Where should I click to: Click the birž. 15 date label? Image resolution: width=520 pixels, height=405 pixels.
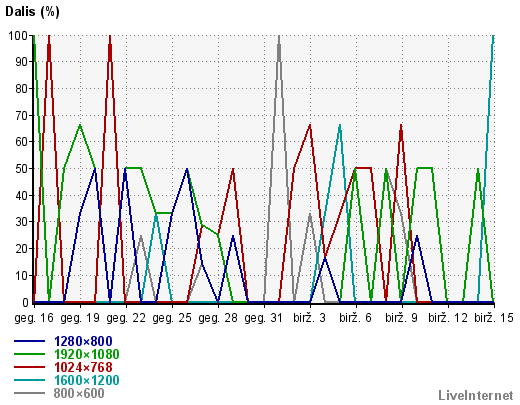(494, 318)
